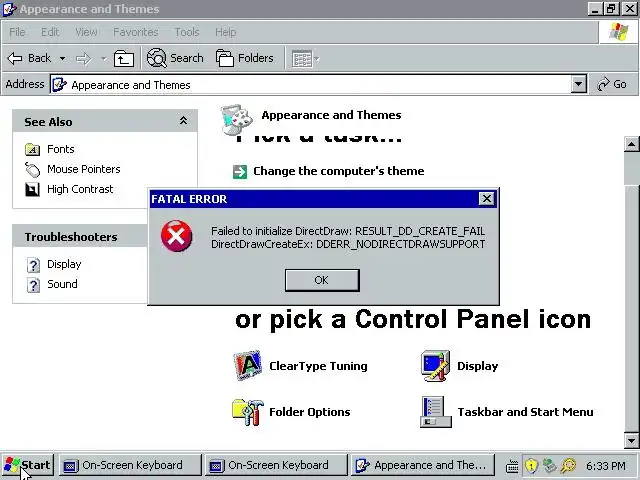Click the Address bar text field

(312, 84)
